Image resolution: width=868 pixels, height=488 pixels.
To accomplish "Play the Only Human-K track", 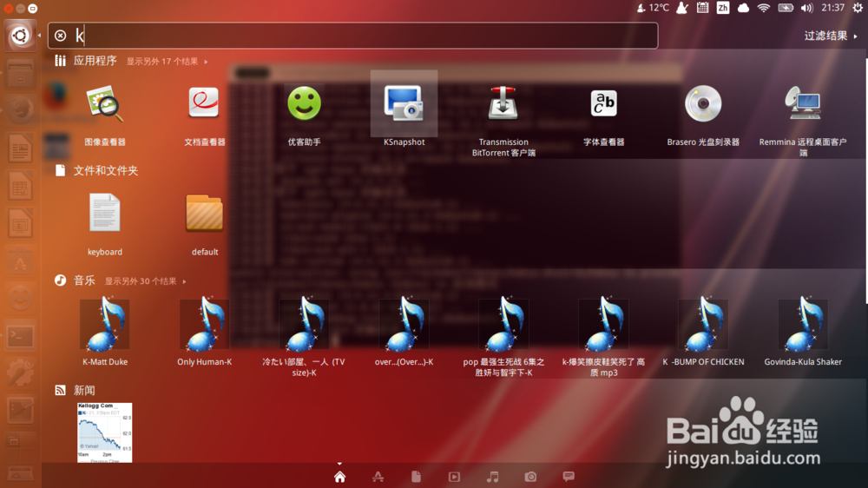I will pos(204,324).
